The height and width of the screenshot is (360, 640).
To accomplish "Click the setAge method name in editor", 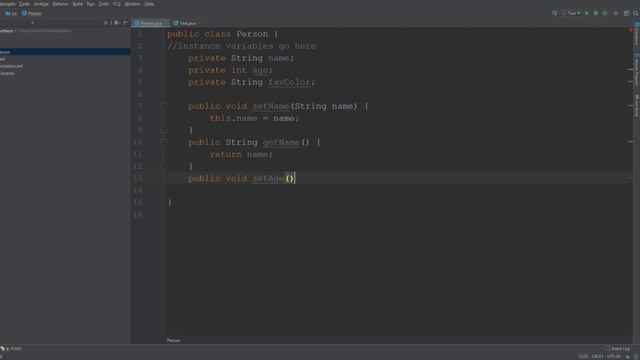I will tap(268, 178).
